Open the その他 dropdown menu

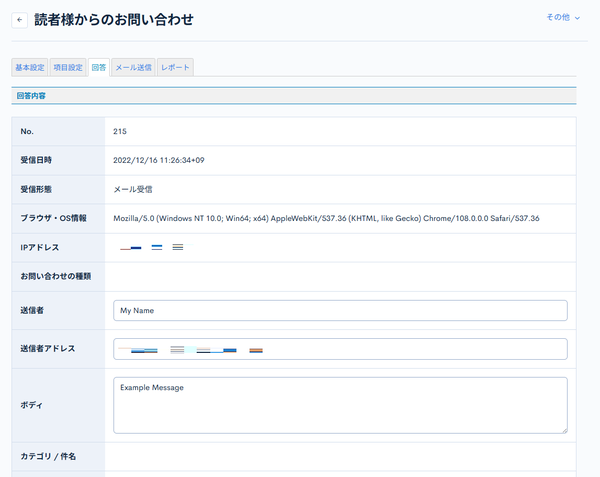563,17
